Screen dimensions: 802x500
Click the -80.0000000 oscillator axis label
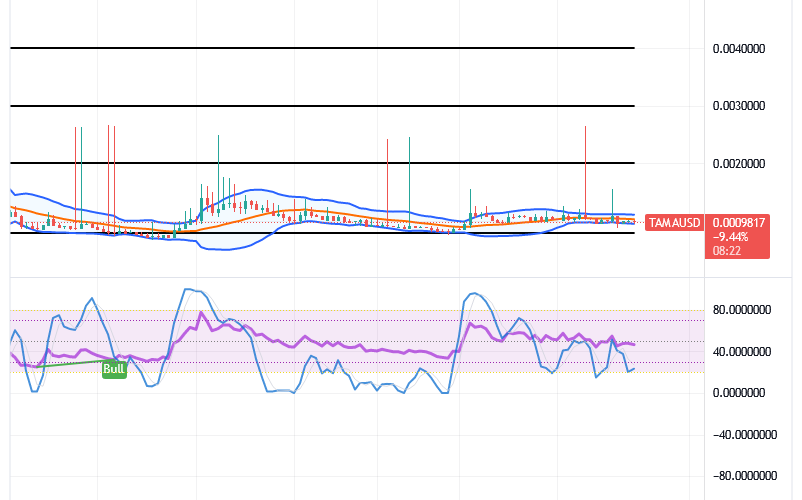click(745, 475)
